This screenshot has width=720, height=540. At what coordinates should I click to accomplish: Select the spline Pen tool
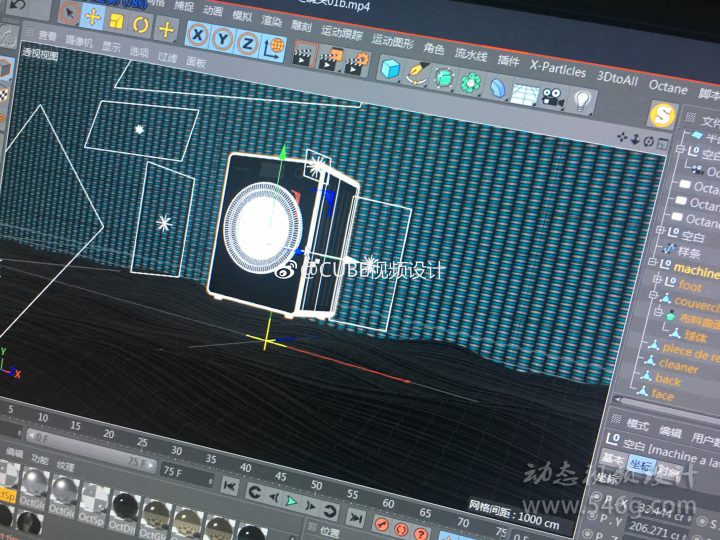417,74
